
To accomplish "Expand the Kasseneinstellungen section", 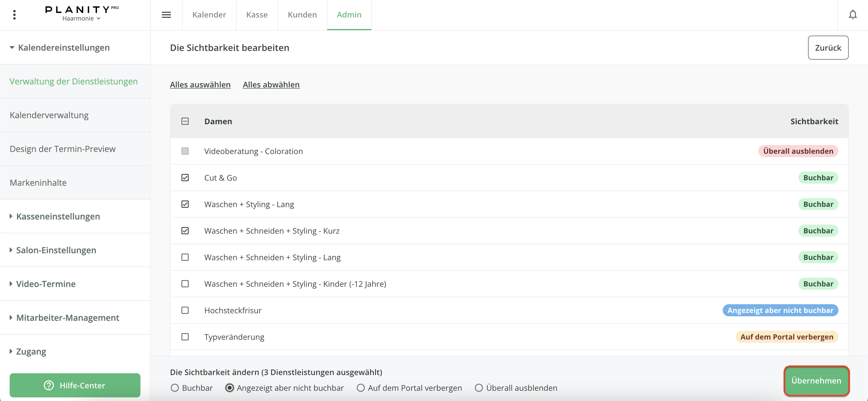I will (58, 216).
